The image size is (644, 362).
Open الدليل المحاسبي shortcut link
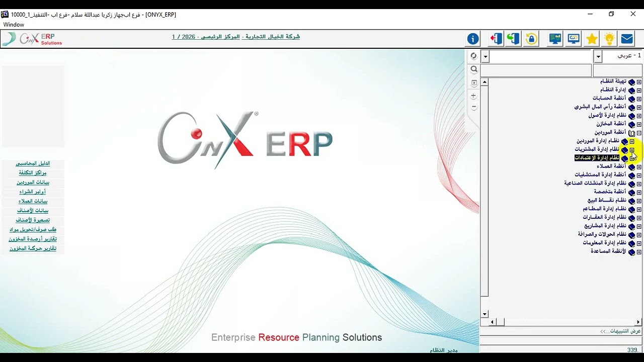pos(33,163)
